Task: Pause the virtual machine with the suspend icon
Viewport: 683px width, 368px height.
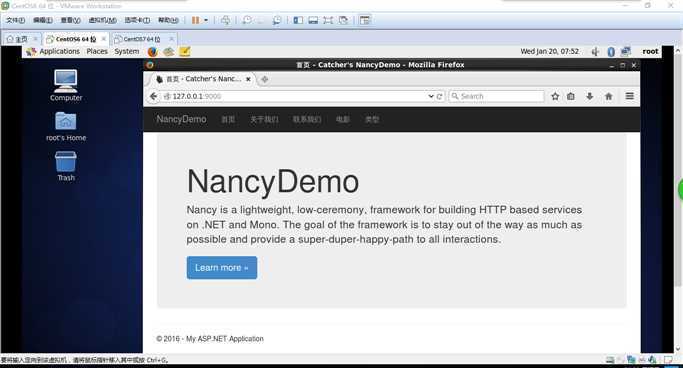Action: click(196, 20)
